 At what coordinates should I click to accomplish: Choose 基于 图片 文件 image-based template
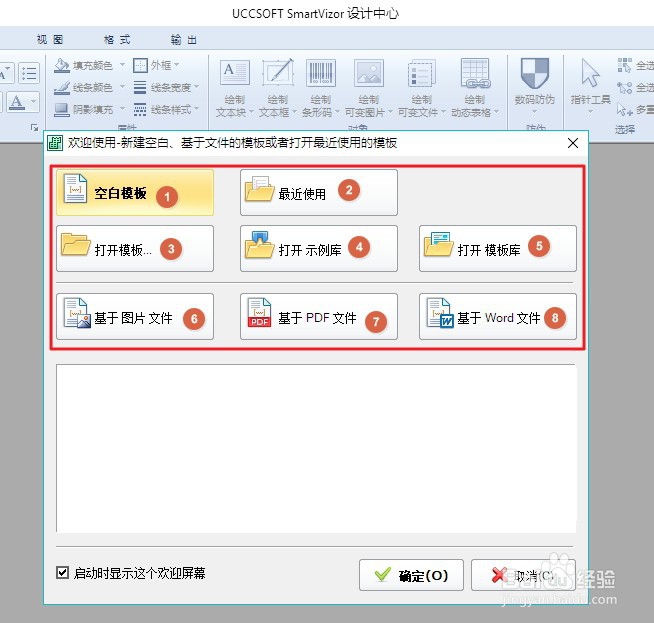[135, 317]
